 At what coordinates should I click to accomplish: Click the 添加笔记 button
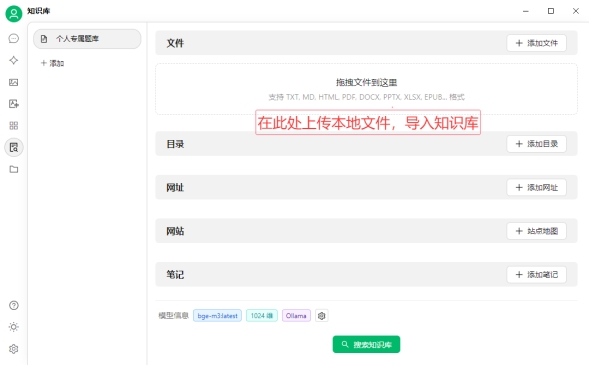point(536,275)
